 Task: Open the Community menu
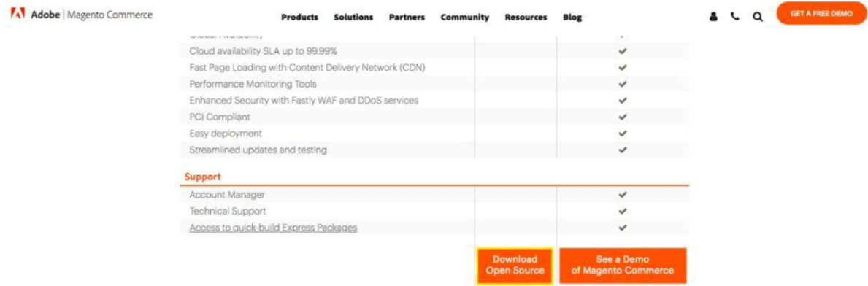[465, 18]
